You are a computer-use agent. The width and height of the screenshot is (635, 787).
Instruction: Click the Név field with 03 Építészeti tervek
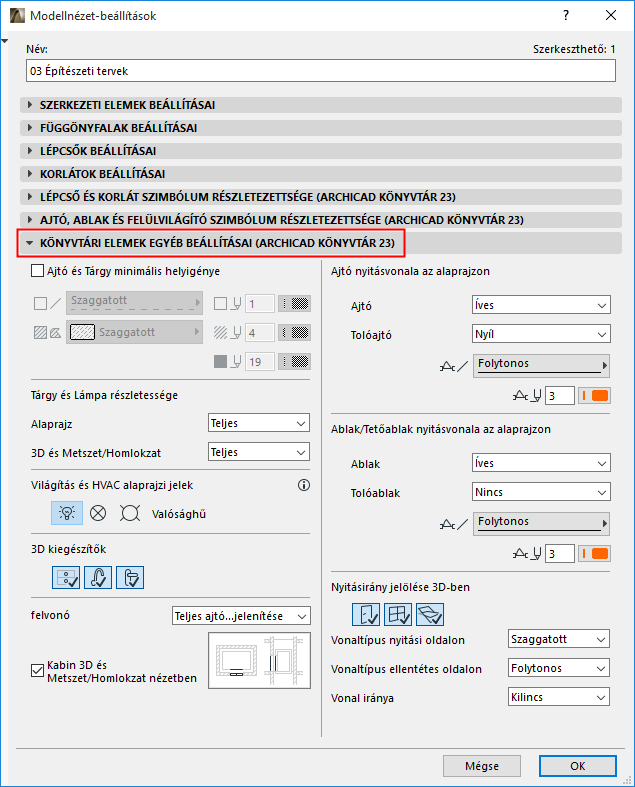(321, 71)
